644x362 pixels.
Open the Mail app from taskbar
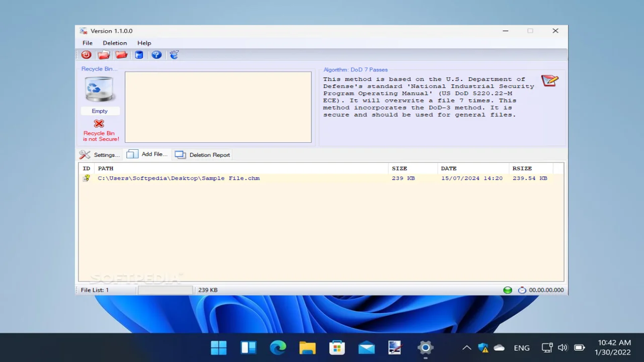[366, 347]
